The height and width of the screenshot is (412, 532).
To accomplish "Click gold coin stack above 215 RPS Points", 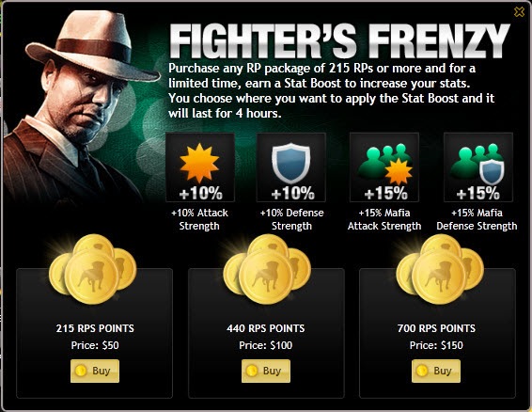I will [93, 269].
